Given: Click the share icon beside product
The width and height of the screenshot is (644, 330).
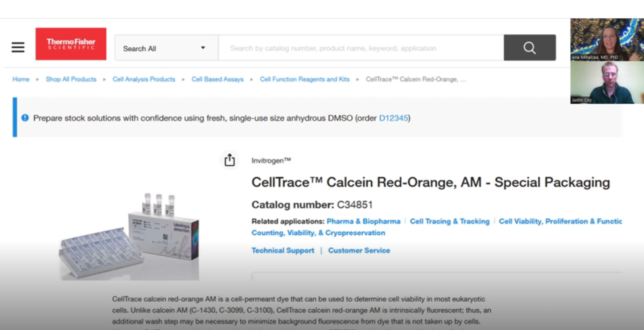Looking at the screenshot, I should pos(230,160).
